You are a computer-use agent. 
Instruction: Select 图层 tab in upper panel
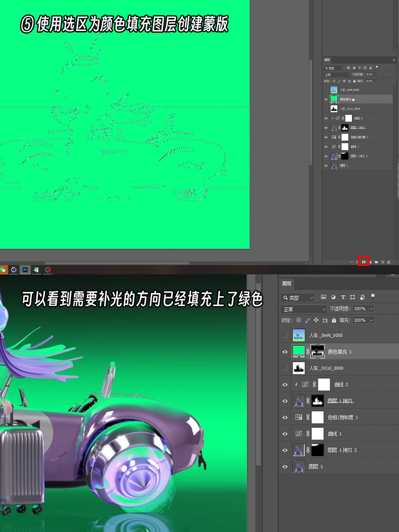tap(327, 60)
